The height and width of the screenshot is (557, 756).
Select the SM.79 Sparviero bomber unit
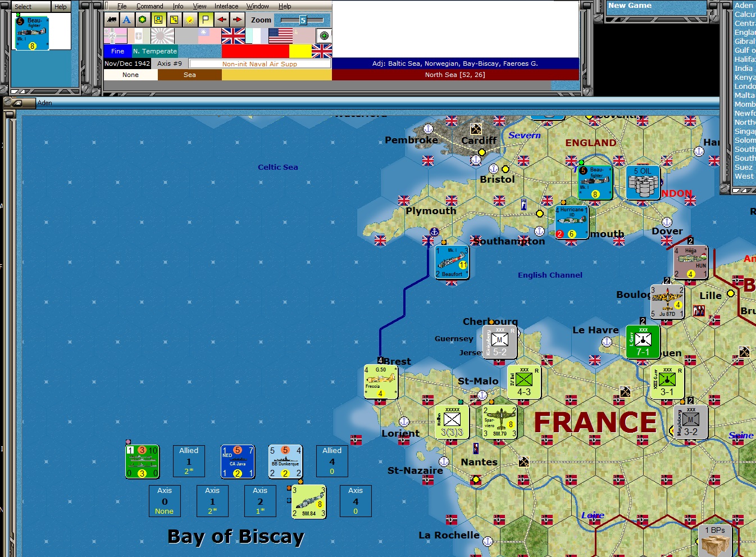(x=500, y=422)
